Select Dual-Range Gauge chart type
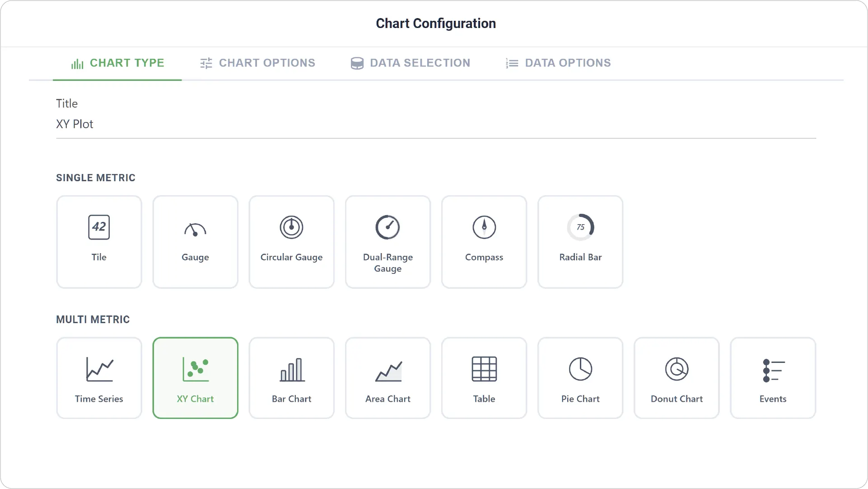The width and height of the screenshot is (868, 489). [387, 242]
